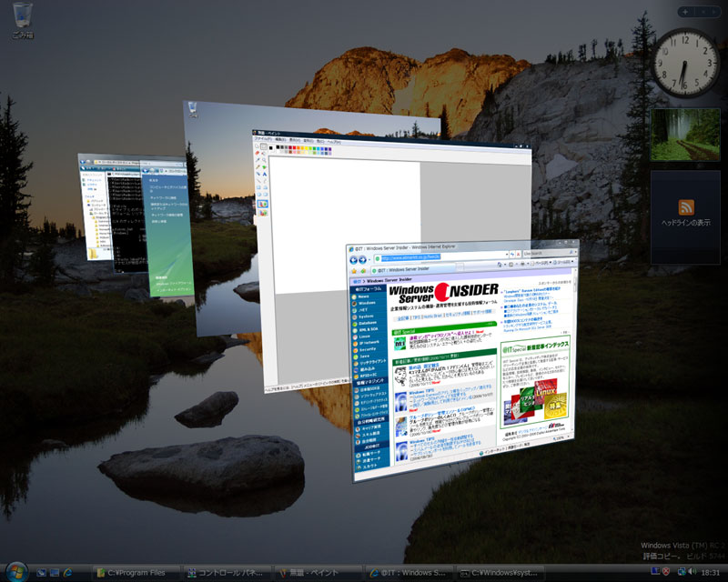Click the Forward button in Internet Explorer
This screenshot has width=728, height=582.
pyautogui.click(x=362, y=260)
